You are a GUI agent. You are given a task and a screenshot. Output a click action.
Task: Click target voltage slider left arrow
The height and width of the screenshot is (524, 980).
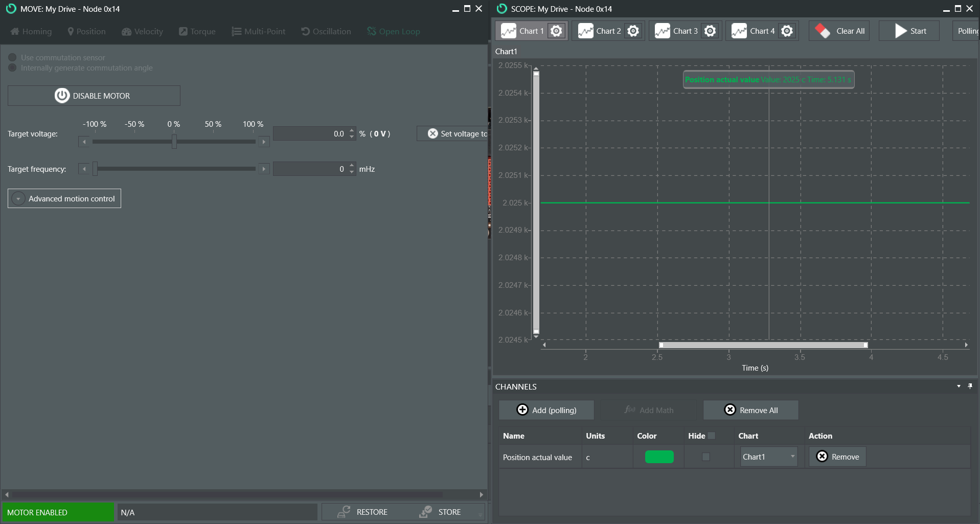pos(84,142)
